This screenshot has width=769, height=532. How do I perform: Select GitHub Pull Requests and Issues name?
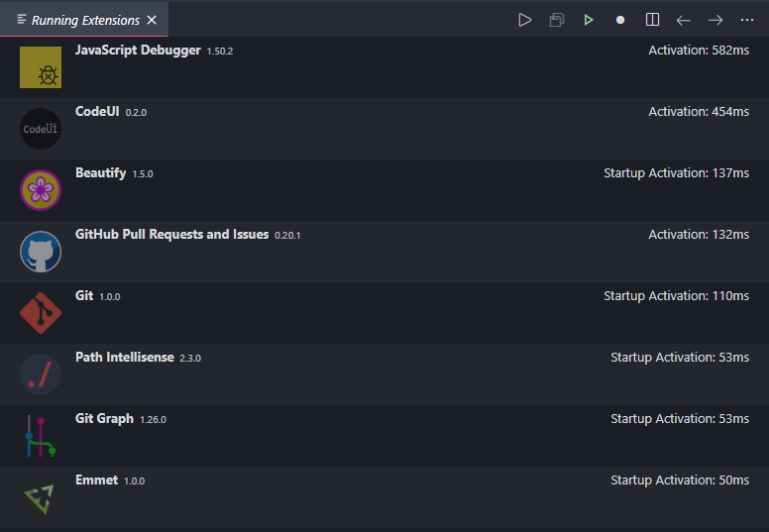click(171, 235)
